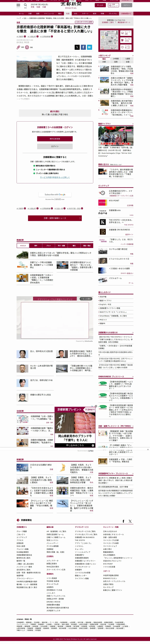Open スポーツ in main navigation
150x644 pixels.
[x=85, y=14]
